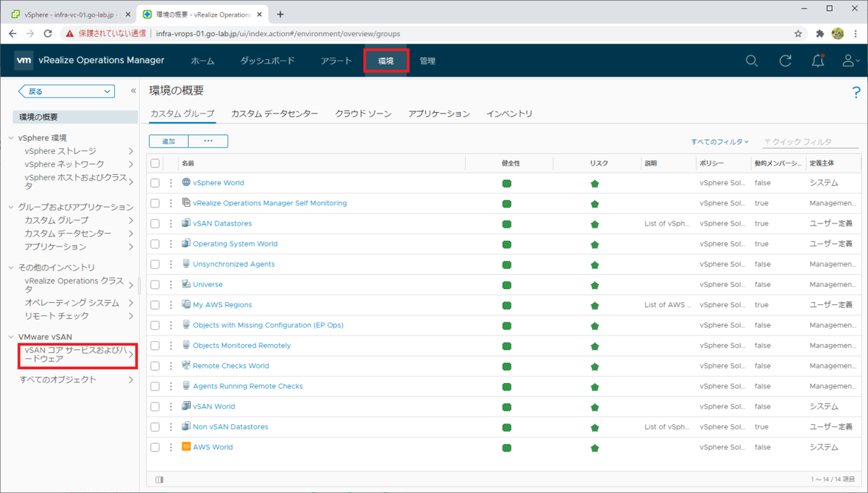Select the Operating System World checkbox
Viewport: 868px width, 493px height.
coord(155,244)
